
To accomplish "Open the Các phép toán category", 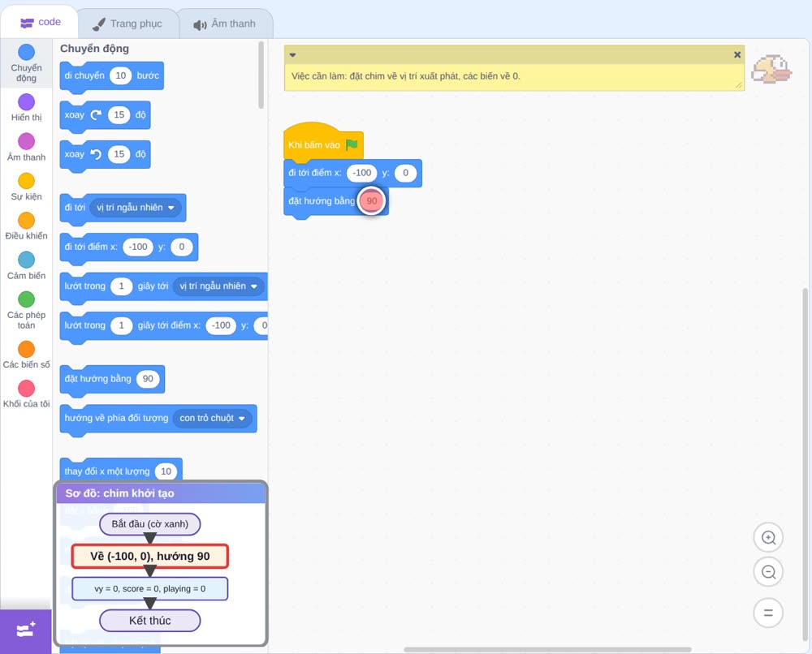I will 27,311.
